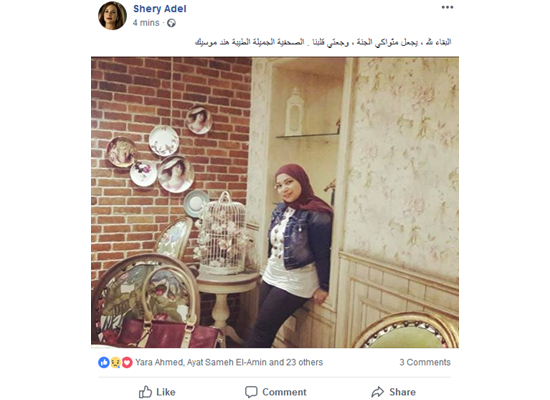Toggle Like on this post
The height and width of the screenshot is (400, 550).
(x=157, y=392)
